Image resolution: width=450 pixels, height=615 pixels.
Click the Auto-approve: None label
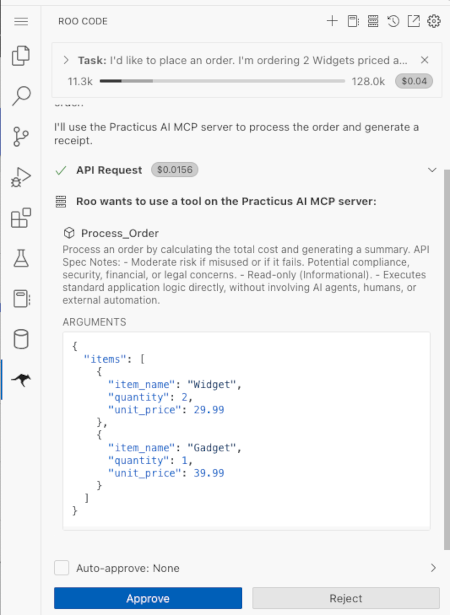128,568
